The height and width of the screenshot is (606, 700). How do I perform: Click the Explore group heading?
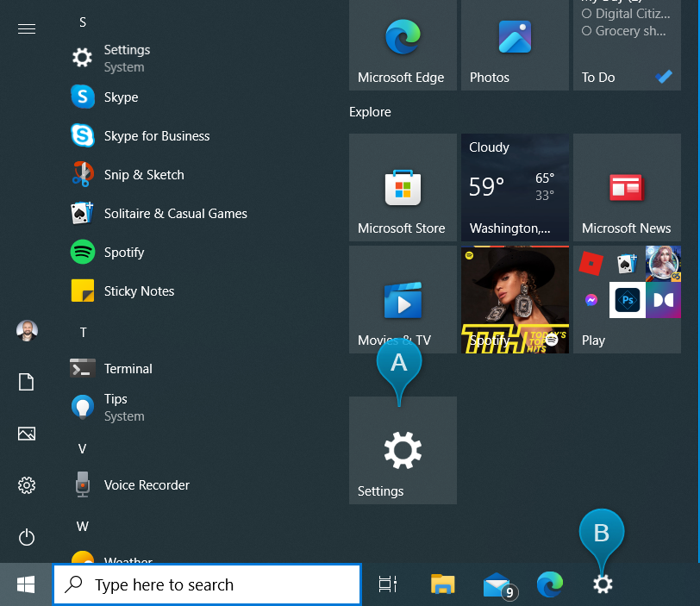tap(370, 112)
